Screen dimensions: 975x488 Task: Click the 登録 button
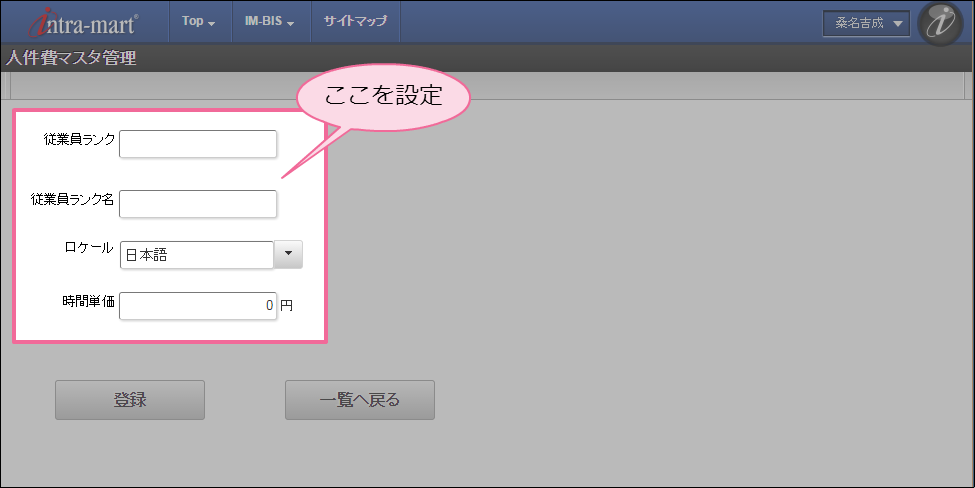pos(130,400)
